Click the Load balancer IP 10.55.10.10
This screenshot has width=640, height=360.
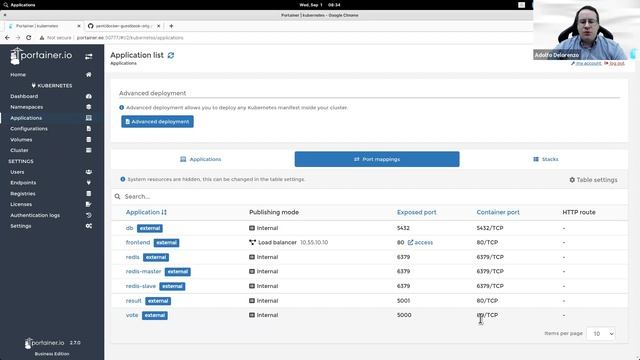click(x=314, y=242)
